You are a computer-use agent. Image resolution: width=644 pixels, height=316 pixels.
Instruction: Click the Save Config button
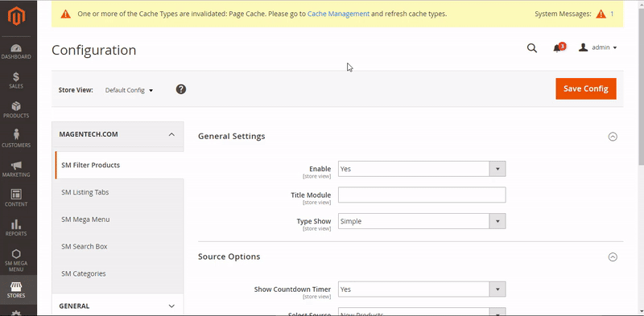coord(586,88)
